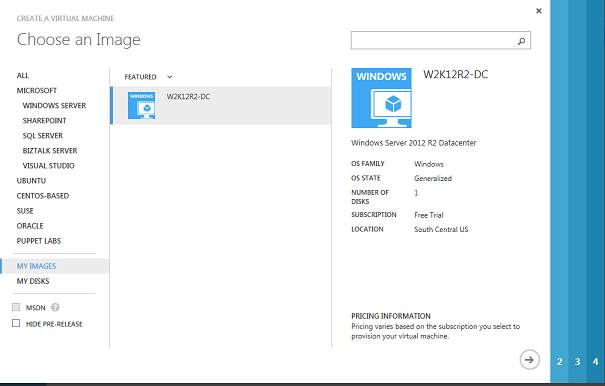Open the MY DISKS section
Image resolution: width=605 pixels, height=386 pixels.
click(33, 281)
